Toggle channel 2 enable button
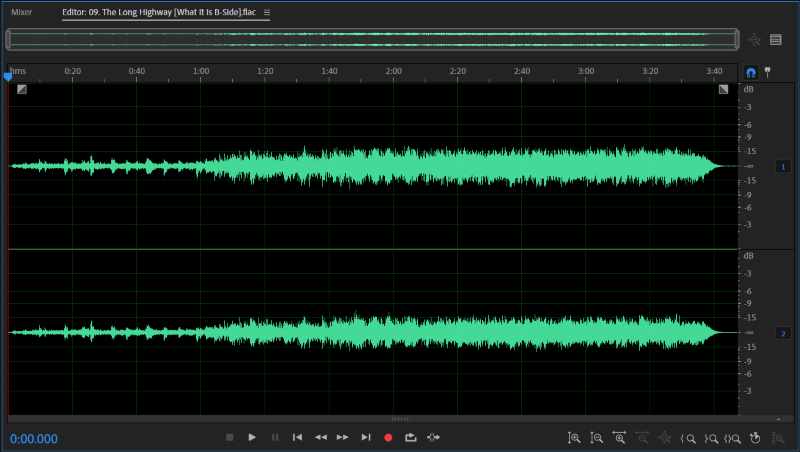The image size is (800, 452). 783,333
